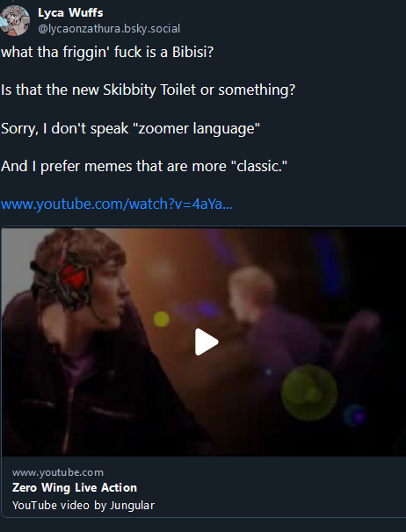The width and height of the screenshot is (406, 532).
Task: Click the red headset in video thumbnail
Action: click(74, 278)
